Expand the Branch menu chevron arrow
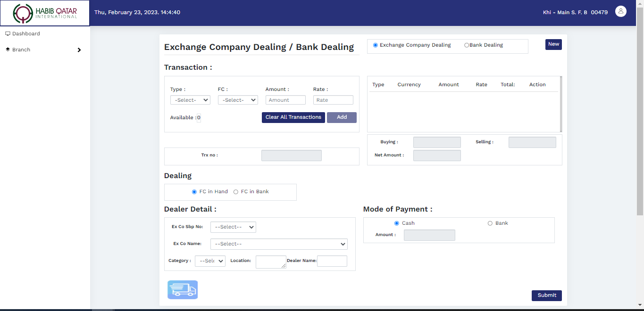The image size is (644, 311). pos(79,50)
